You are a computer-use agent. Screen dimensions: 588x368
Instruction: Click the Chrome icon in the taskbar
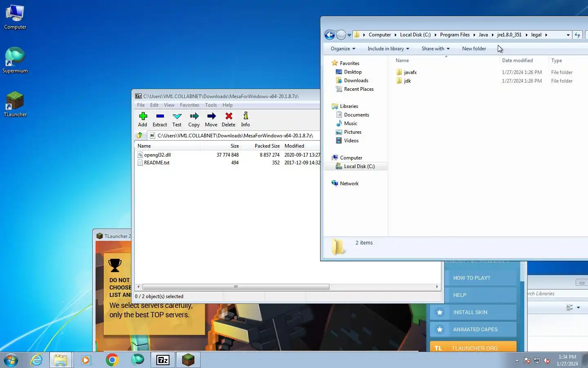coord(112,360)
